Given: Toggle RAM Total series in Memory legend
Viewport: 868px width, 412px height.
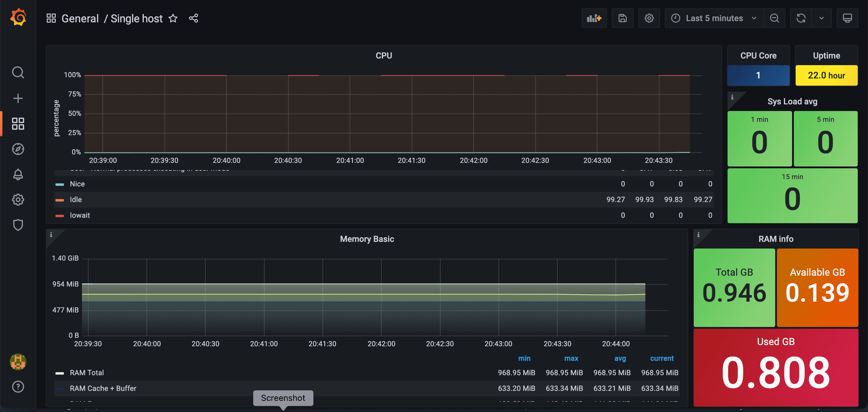Looking at the screenshot, I should (86, 372).
